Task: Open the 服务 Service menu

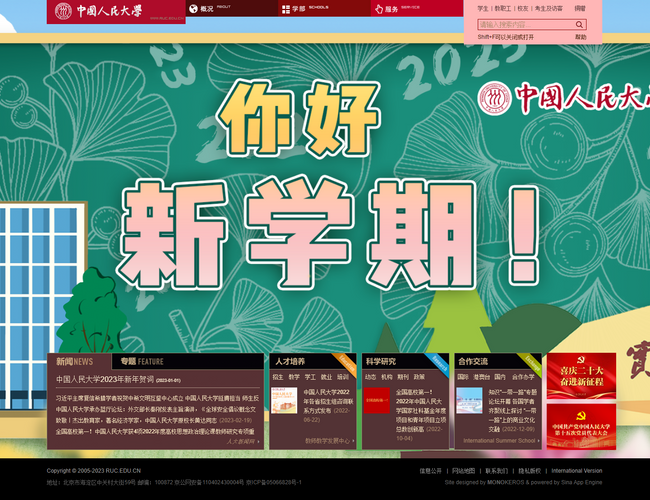Action: coord(417,8)
